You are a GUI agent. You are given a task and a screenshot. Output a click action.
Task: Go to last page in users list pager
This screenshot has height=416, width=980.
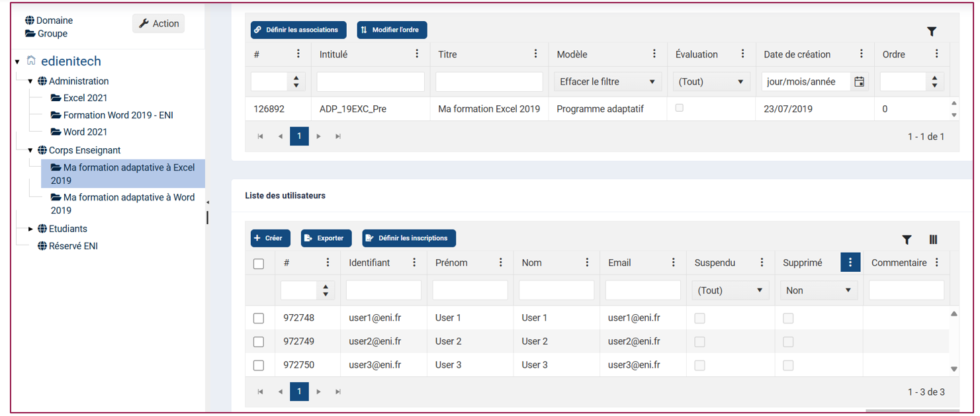coord(338,392)
